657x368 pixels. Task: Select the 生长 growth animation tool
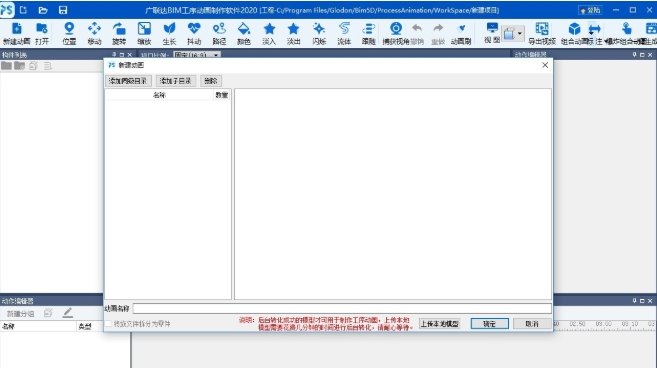(169, 34)
